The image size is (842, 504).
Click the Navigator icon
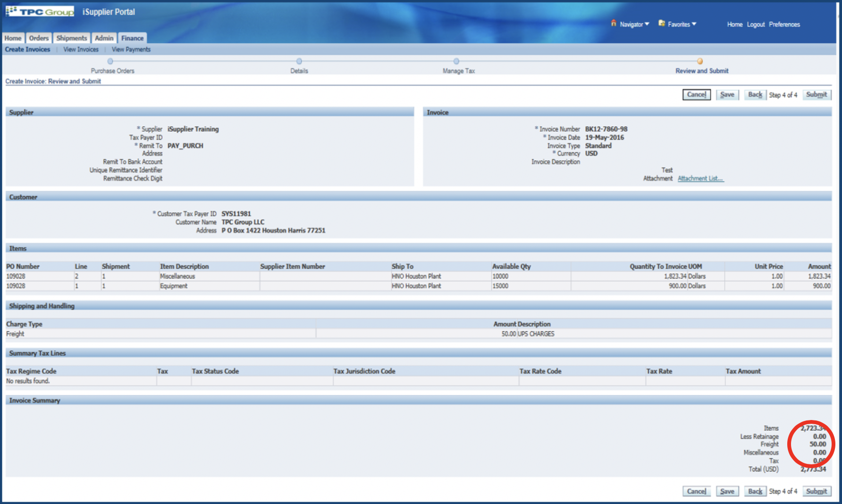click(614, 23)
